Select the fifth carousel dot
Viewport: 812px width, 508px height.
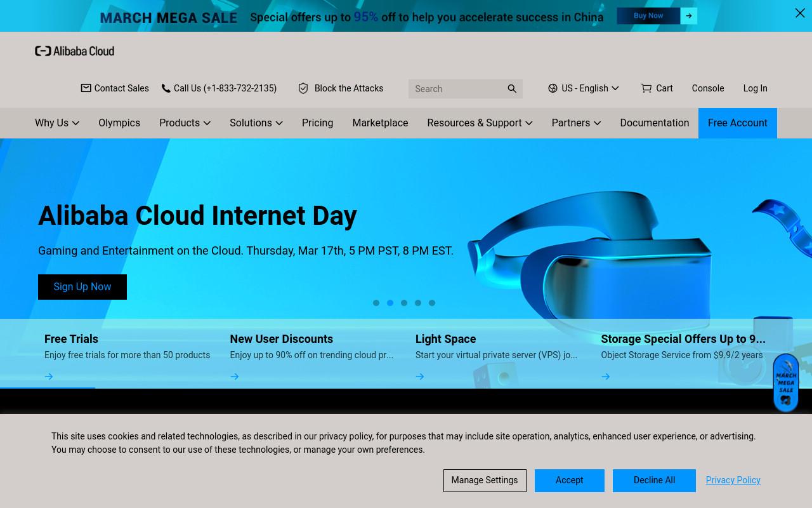coord(432,303)
